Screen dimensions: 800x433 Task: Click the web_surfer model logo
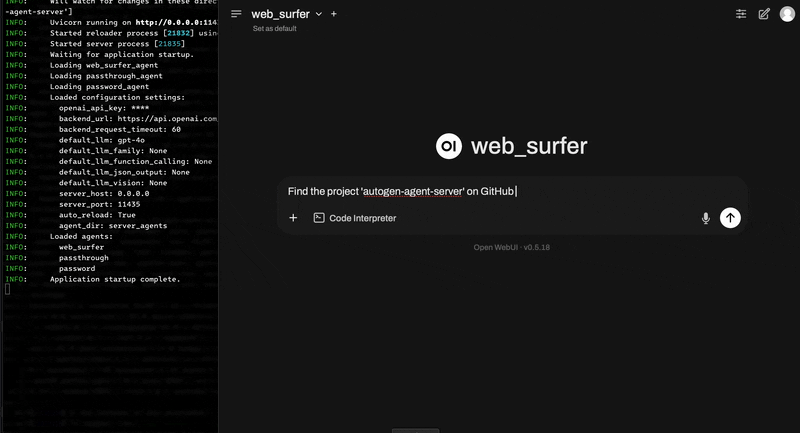(448, 146)
